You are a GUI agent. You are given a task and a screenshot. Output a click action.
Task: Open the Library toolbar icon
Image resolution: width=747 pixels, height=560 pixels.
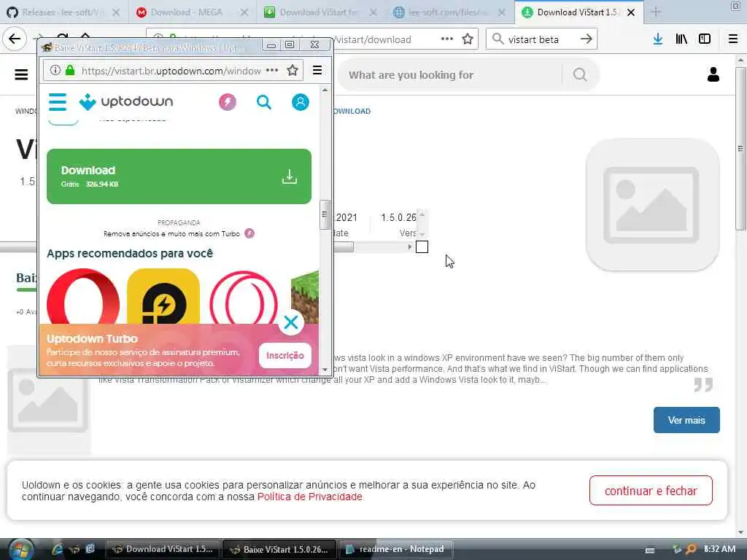pyautogui.click(x=681, y=39)
